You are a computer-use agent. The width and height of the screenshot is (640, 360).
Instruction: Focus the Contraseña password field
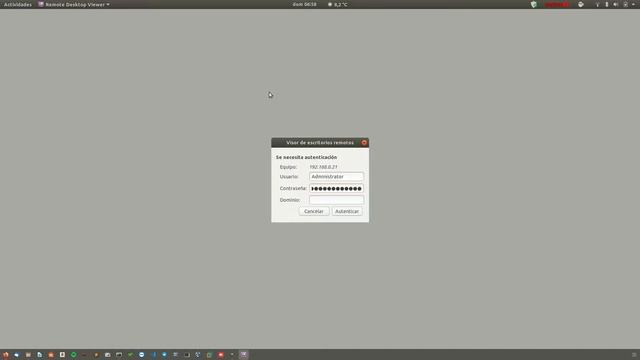336,189
